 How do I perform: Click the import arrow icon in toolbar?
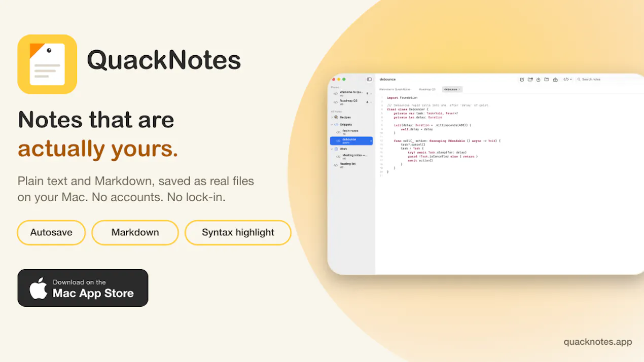538,80
